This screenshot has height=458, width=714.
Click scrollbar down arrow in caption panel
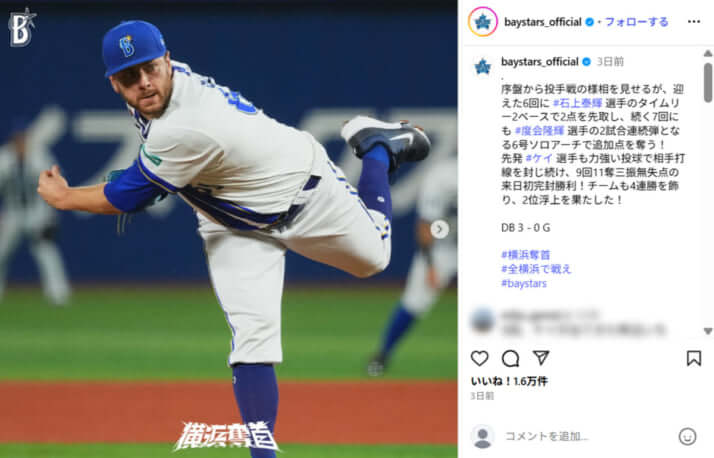tap(708, 331)
